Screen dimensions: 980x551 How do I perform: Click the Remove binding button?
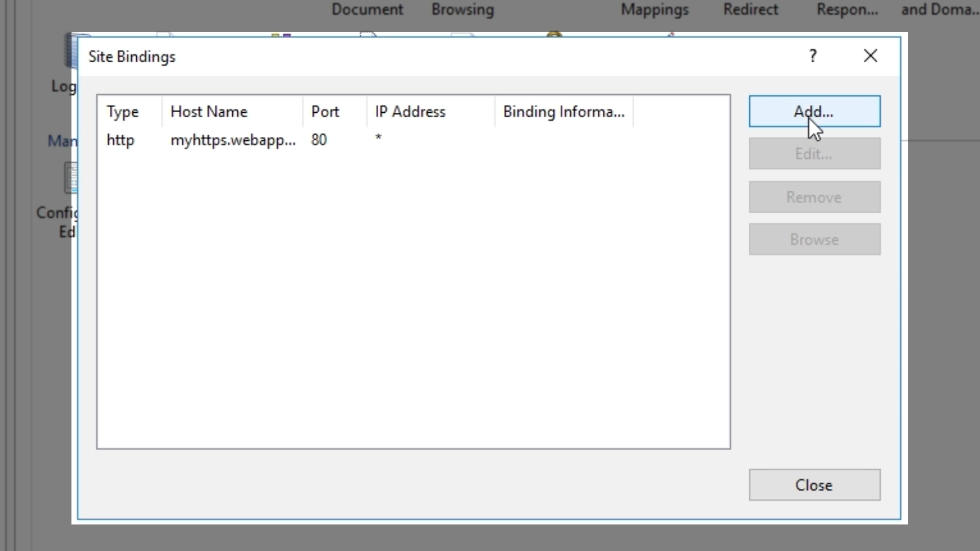(x=814, y=197)
